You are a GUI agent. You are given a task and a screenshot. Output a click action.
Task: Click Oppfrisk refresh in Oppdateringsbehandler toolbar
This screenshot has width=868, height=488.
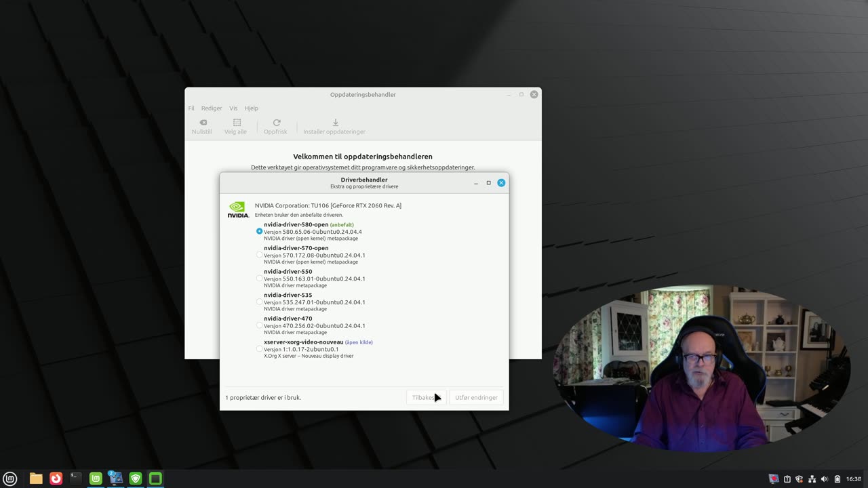coord(275,127)
